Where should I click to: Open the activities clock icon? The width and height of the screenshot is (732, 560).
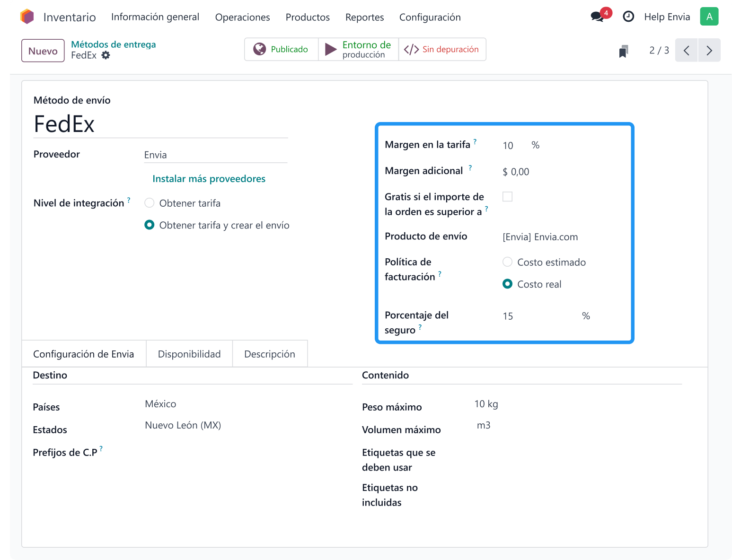[x=628, y=17]
